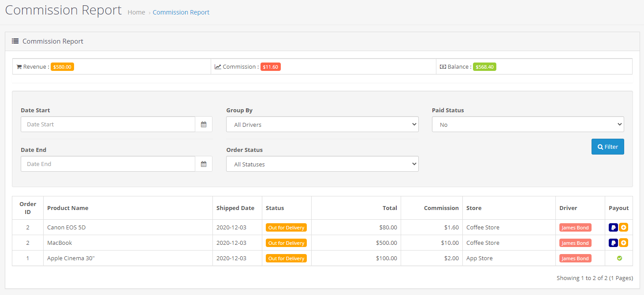Click the $11.60 commission badge
Image resolution: width=644 pixels, height=295 pixels.
tap(271, 67)
